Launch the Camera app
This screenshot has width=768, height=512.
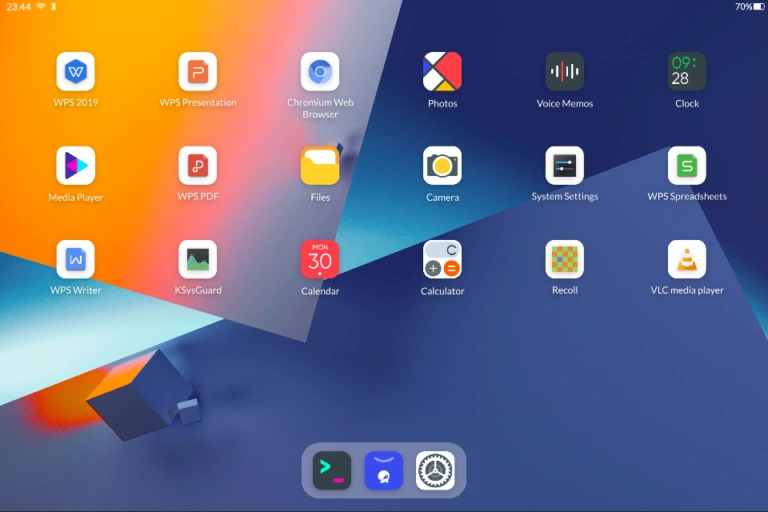pos(442,166)
